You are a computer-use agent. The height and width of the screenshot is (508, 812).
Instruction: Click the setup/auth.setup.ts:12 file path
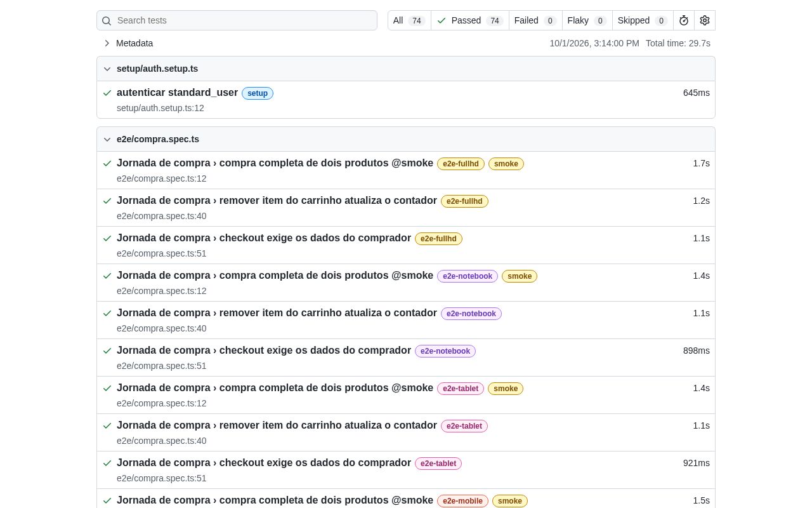click(x=160, y=108)
